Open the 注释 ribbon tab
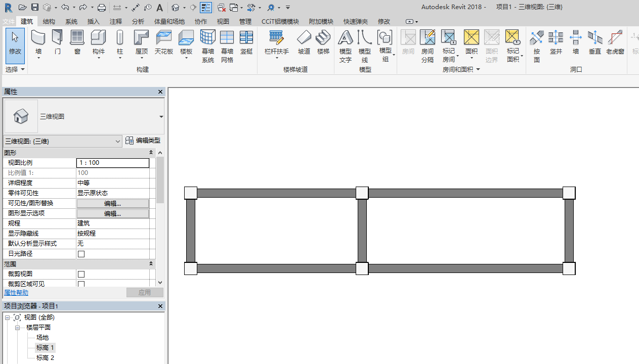 pyautogui.click(x=116, y=21)
